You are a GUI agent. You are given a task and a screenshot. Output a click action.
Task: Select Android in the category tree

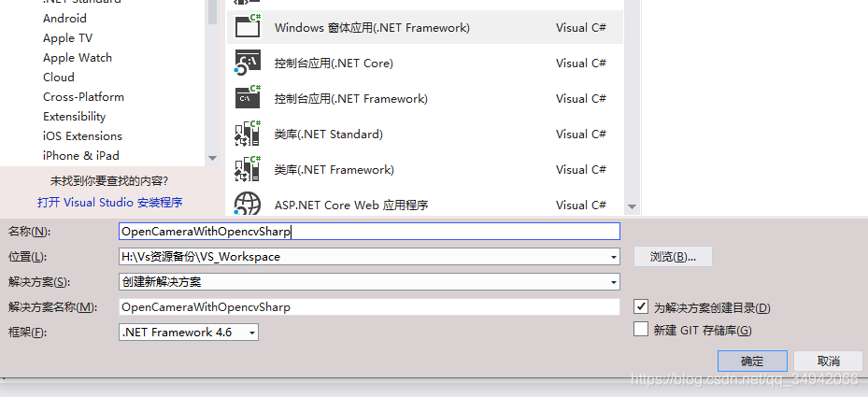pyautogui.click(x=64, y=19)
